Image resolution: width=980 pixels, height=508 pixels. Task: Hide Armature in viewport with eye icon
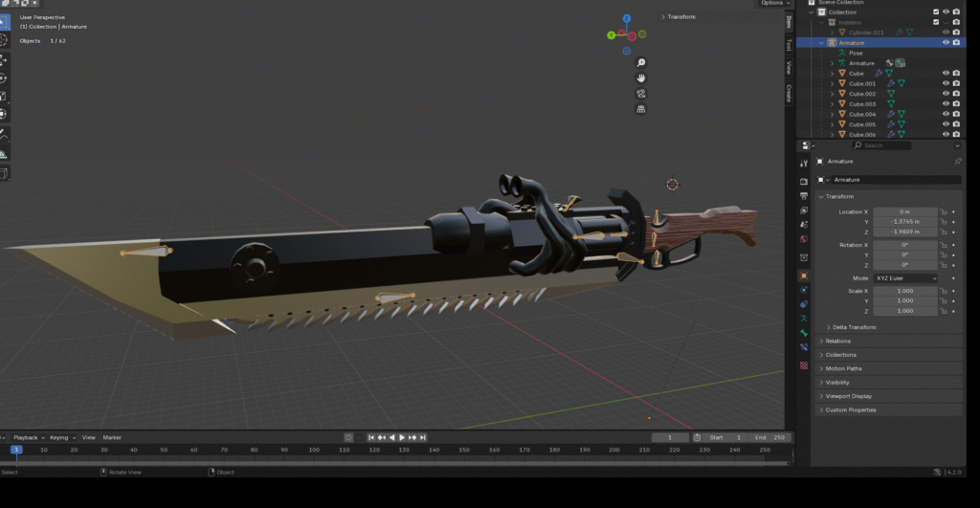click(946, 42)
